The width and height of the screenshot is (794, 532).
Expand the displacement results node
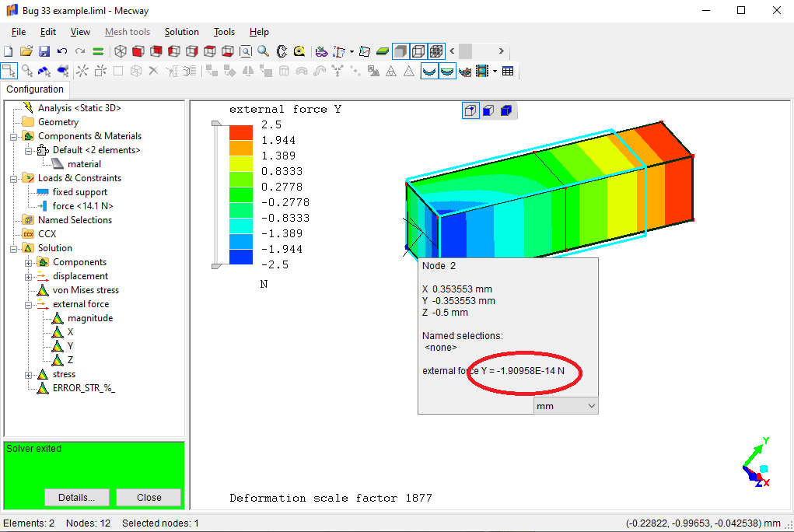click(28, 277)
